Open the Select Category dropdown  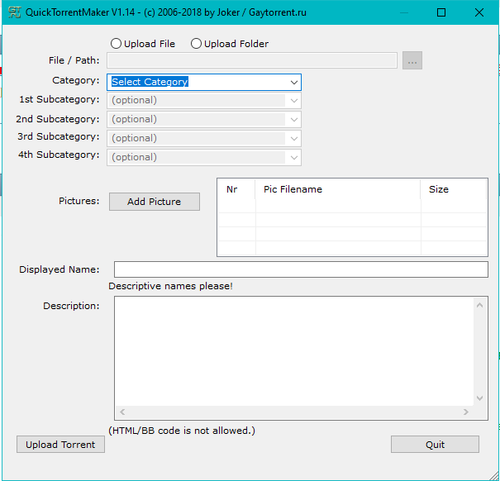tap(204, 82)
